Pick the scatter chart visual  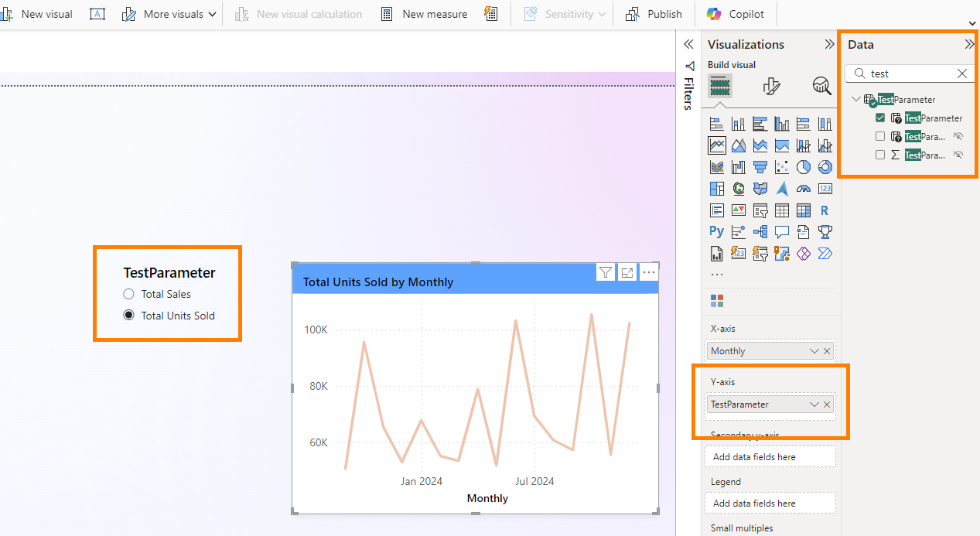click(782, 167)
